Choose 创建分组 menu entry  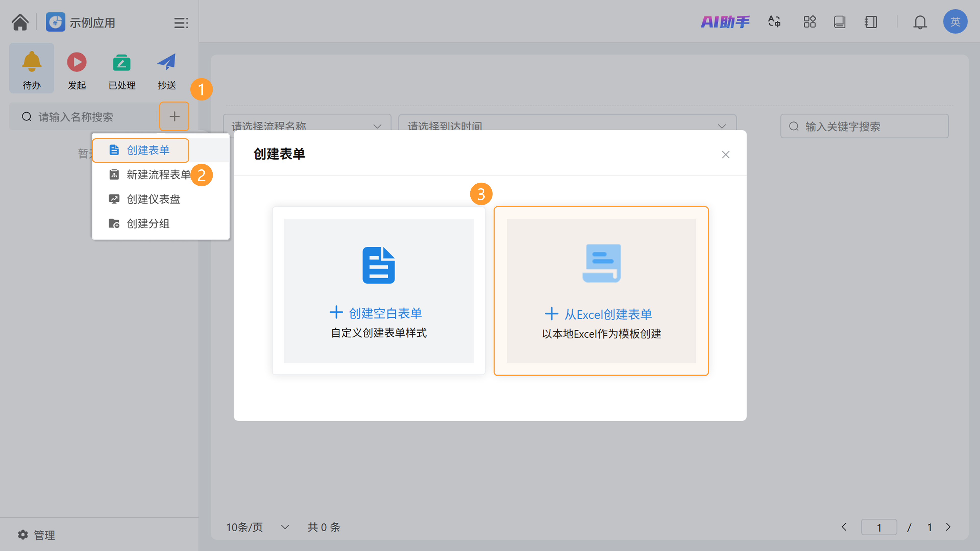click(148, 224)
